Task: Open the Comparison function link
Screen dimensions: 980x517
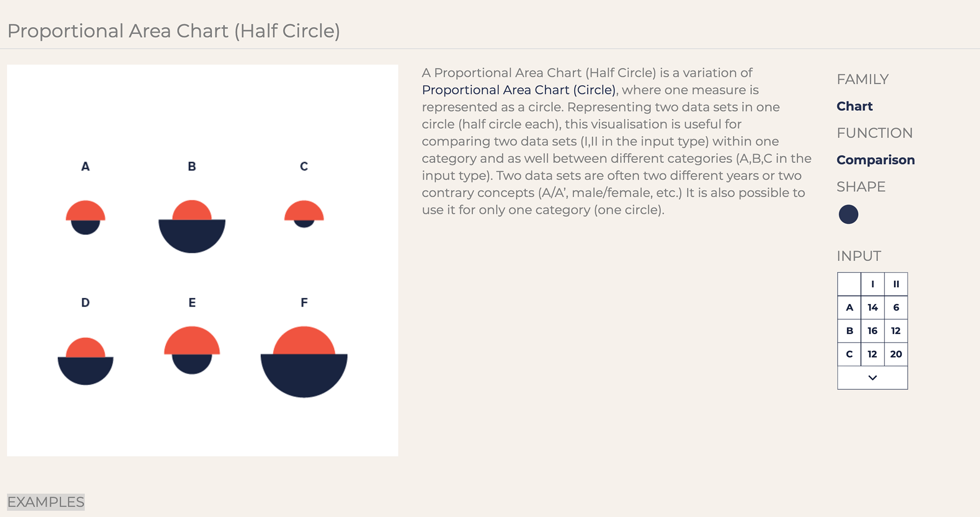Action: [875, 160]
